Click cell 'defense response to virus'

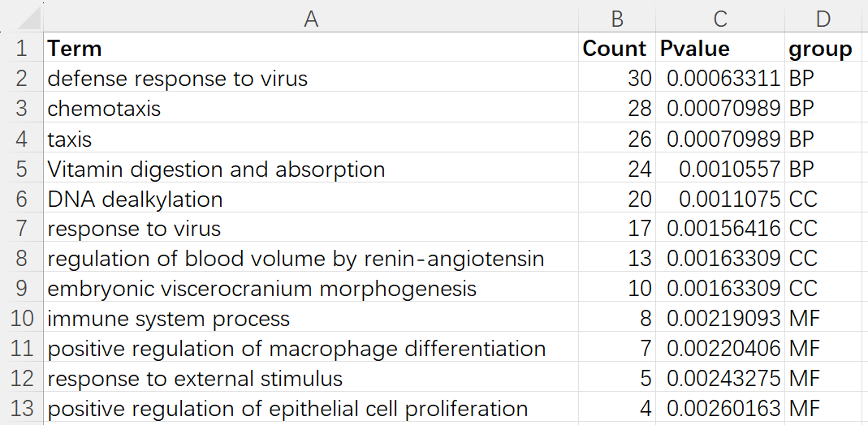[310, 79]
